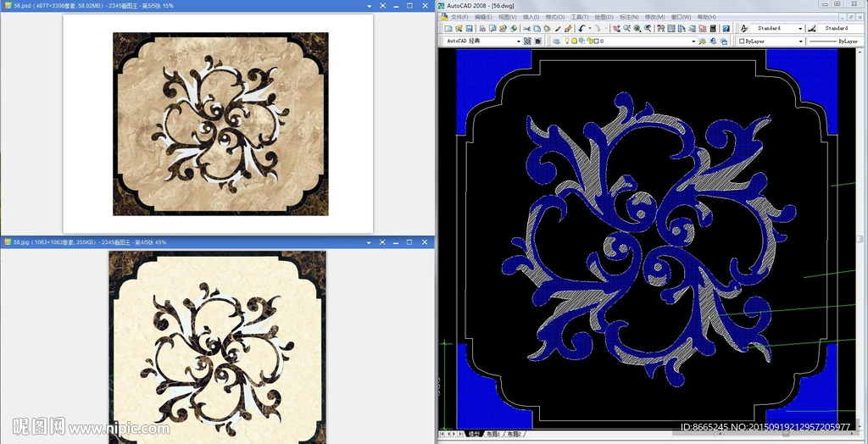Open the Help question mark icon

pyautogui.click(x=726, y=29)
